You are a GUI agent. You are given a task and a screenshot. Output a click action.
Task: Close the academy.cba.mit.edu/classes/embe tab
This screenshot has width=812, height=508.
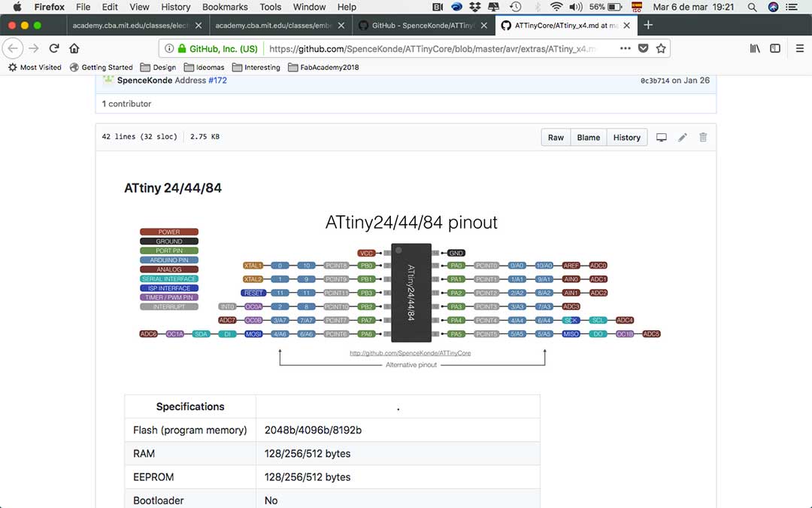pyautogui.click(x=341, y=26)
